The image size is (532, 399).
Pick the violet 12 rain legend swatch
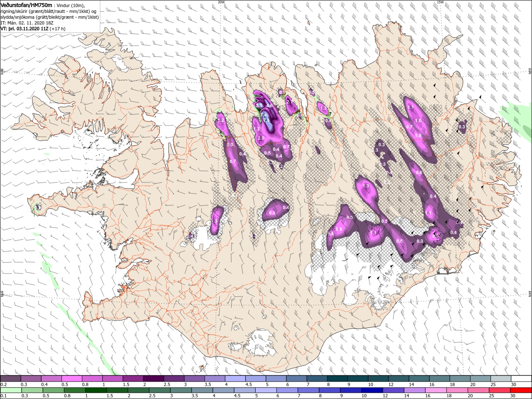tap(394, 390)
